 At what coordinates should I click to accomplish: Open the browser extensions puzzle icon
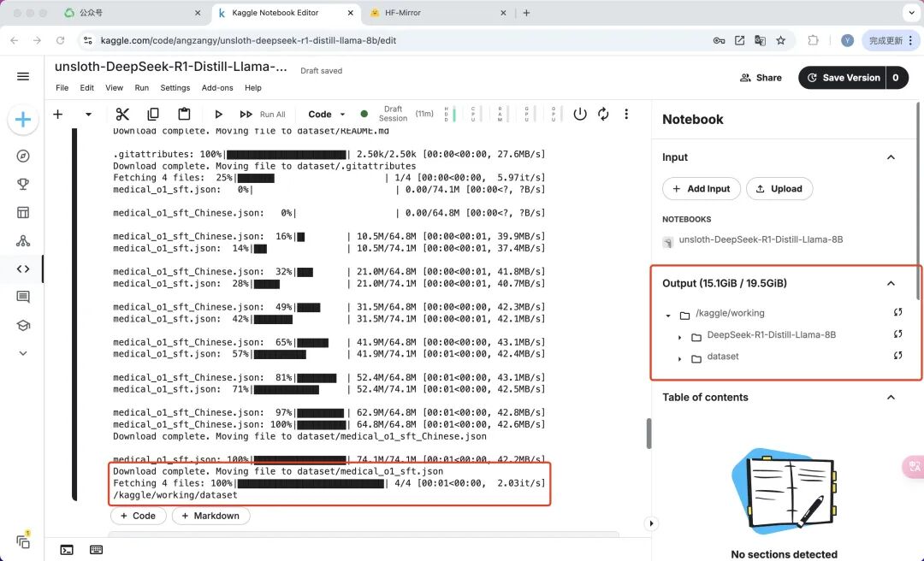tap(813, 41)
